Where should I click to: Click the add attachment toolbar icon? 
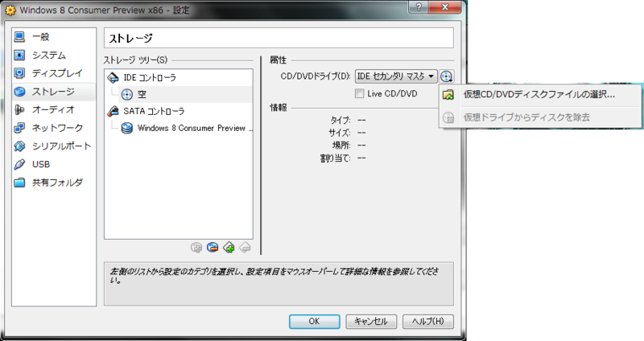(x=196, y=248)
